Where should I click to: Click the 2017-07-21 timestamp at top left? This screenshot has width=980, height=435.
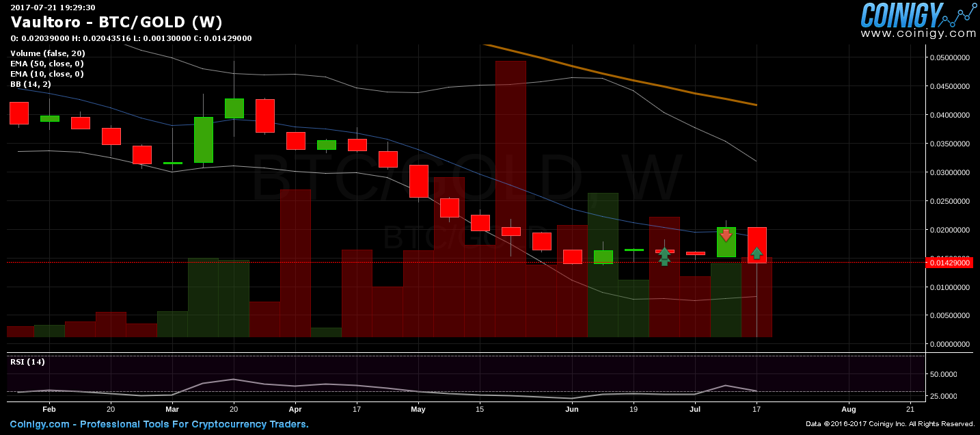pyautogui.click(x=53, y=8)
